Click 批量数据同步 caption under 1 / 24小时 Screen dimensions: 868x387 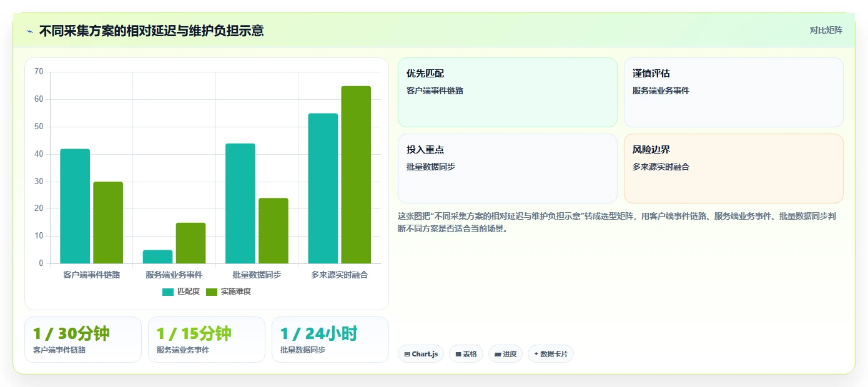tap(303, 350)
